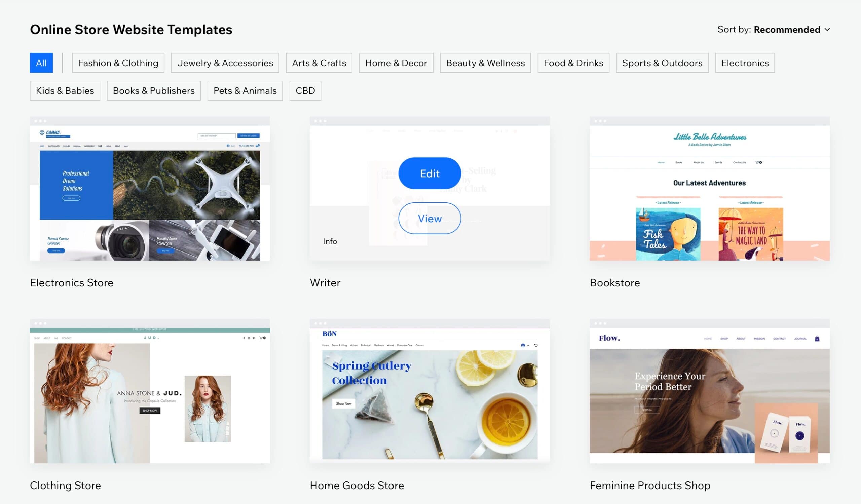Click the cart icon in the BÖN template header
Image resolution: width=861 pixels, height=504 pixels.
pyautogui.click(x=536, y=346)
